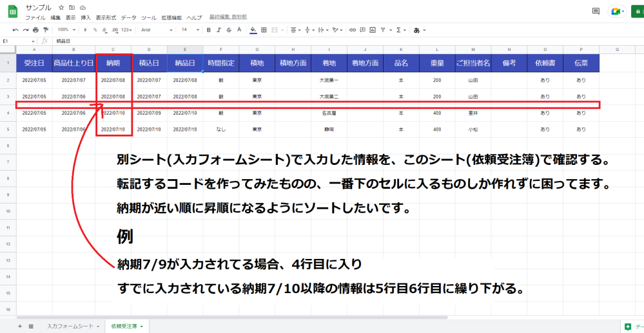The height and width of the screenshot is (333, 644).
Task: Select the 受注日 header cell
Action: point(34,63)
